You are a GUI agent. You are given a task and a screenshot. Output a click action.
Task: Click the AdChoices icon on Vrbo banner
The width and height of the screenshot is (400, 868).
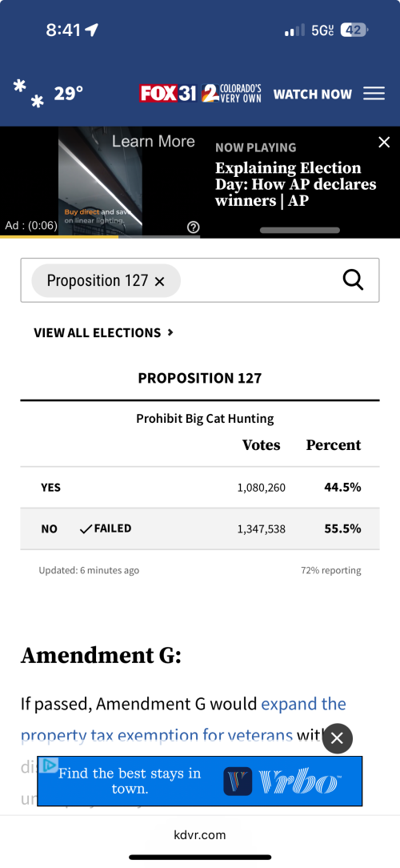point(48,765)
